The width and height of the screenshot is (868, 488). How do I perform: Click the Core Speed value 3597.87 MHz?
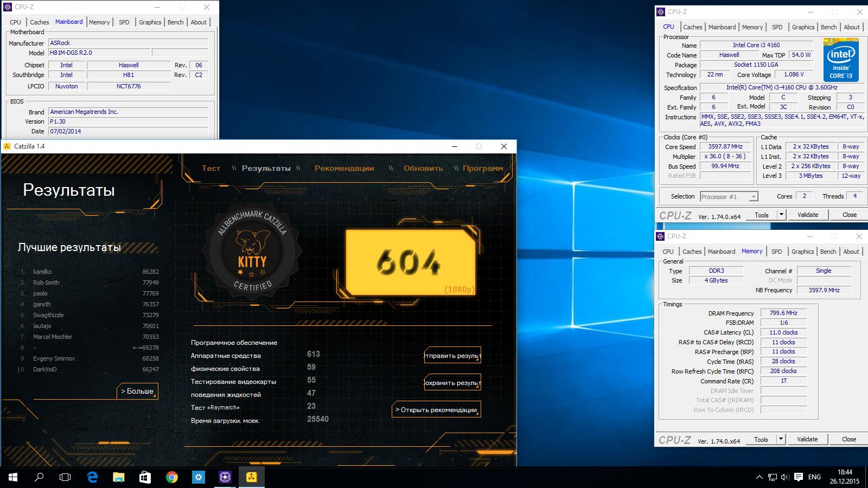(725, 146)
